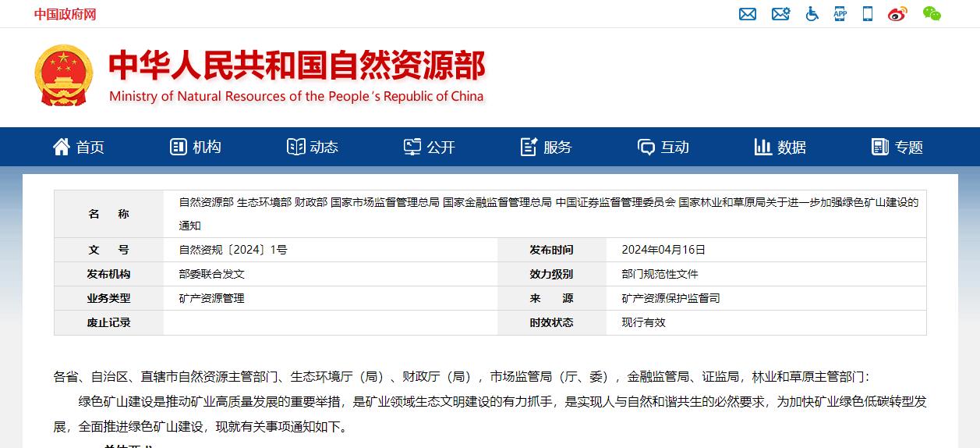Select the 动态 navigation item
980x448 pixels.
(x=313, y=147)
